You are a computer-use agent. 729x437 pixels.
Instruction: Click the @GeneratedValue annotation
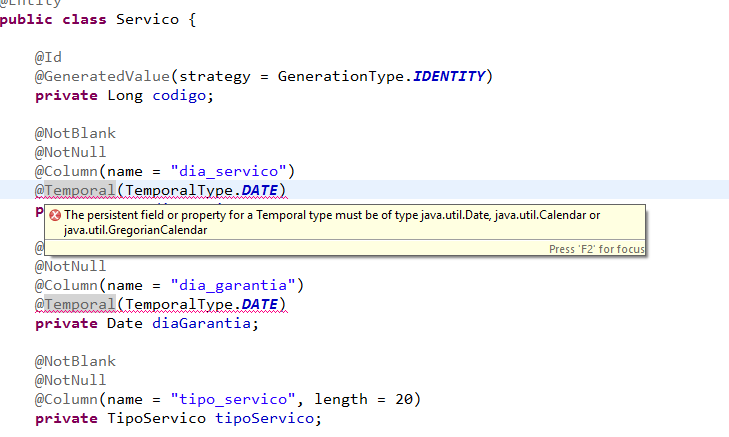[103, 76]
